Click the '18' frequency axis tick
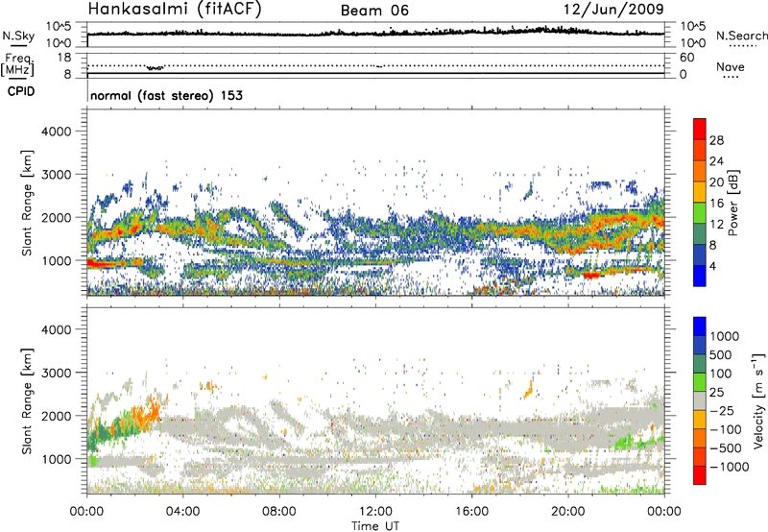 coord(64,58)
